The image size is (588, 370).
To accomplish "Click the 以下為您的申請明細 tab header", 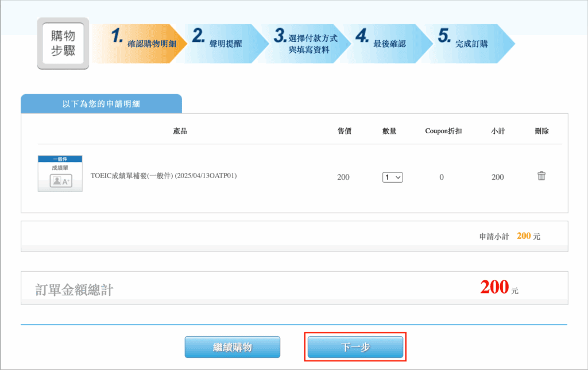I will [x=101, y=104].
